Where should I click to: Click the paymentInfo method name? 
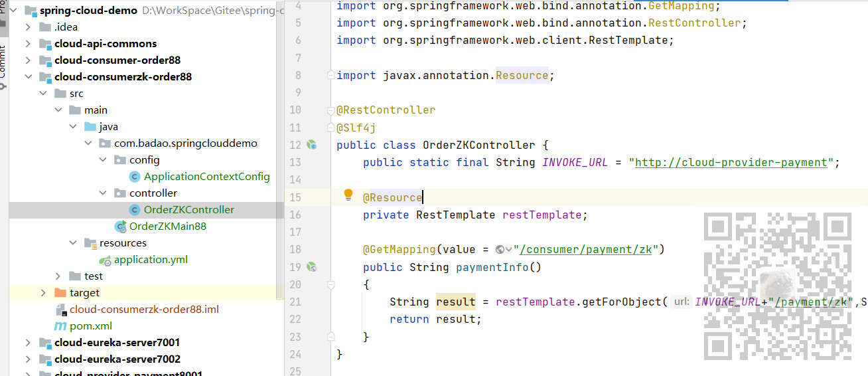coord(492,267)
